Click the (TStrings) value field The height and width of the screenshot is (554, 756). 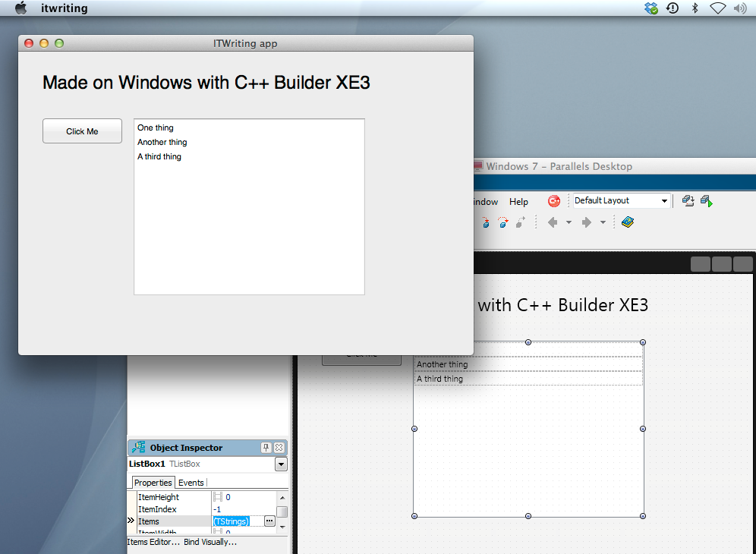pos(231,521)
